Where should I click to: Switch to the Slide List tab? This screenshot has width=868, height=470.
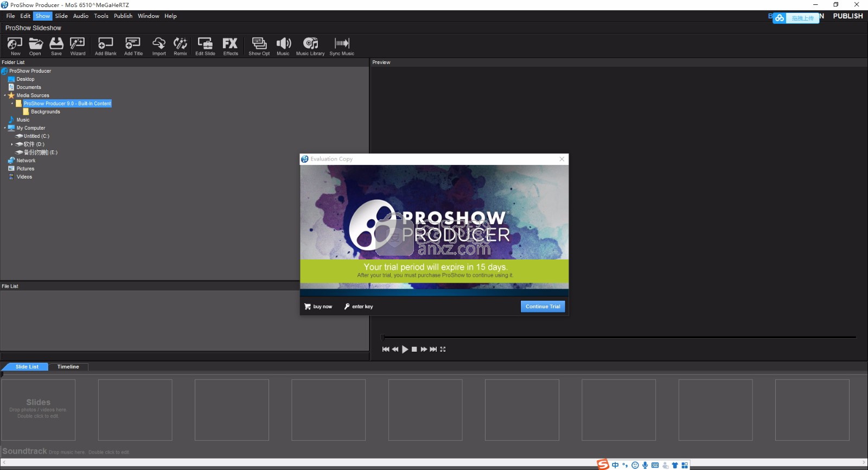pyautogui.click(x=27, y=367)
